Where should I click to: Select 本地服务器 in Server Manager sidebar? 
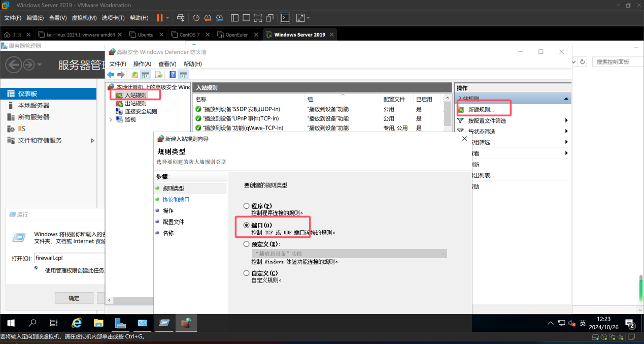point(48,105)
